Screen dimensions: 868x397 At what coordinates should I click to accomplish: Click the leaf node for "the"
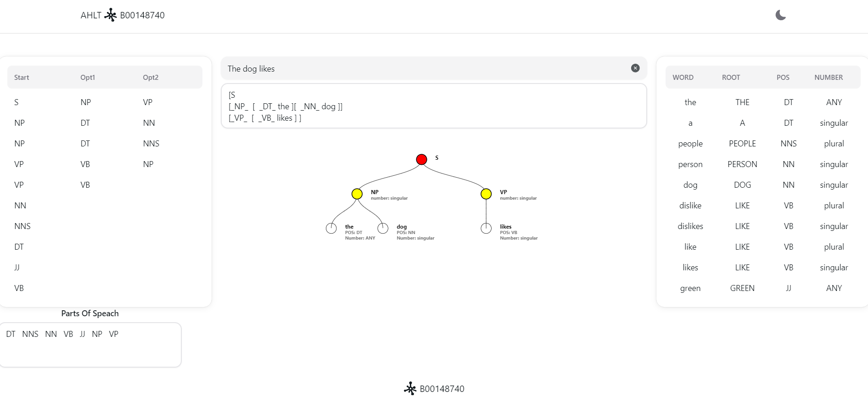click(x=331, y=228)
